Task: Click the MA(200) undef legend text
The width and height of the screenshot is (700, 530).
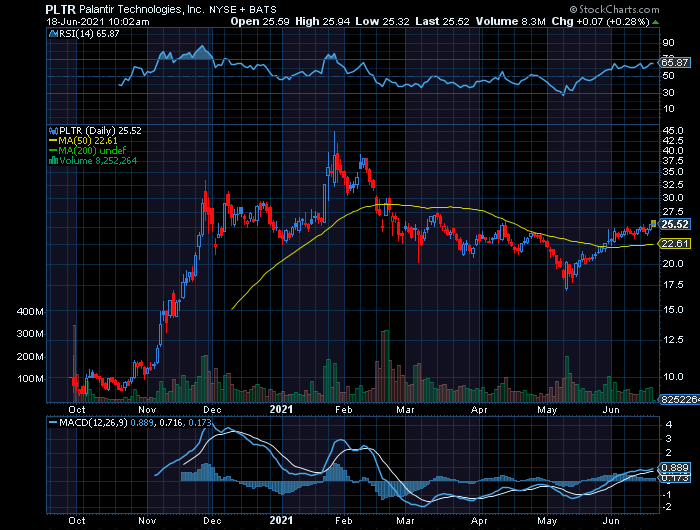Action: pos(92,151)
